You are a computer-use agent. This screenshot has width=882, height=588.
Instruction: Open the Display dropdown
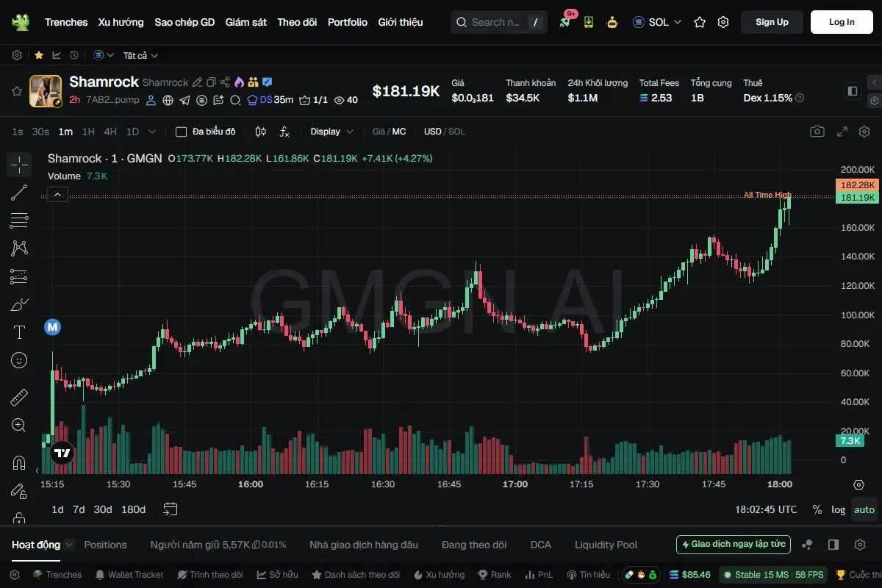tap(331, 132)
